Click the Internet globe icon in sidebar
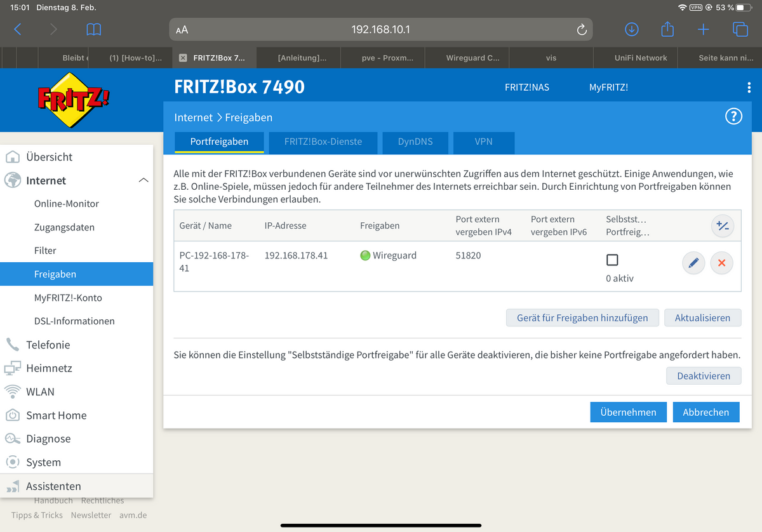Viewport: 762px width, 532px height. coord(13,180)
